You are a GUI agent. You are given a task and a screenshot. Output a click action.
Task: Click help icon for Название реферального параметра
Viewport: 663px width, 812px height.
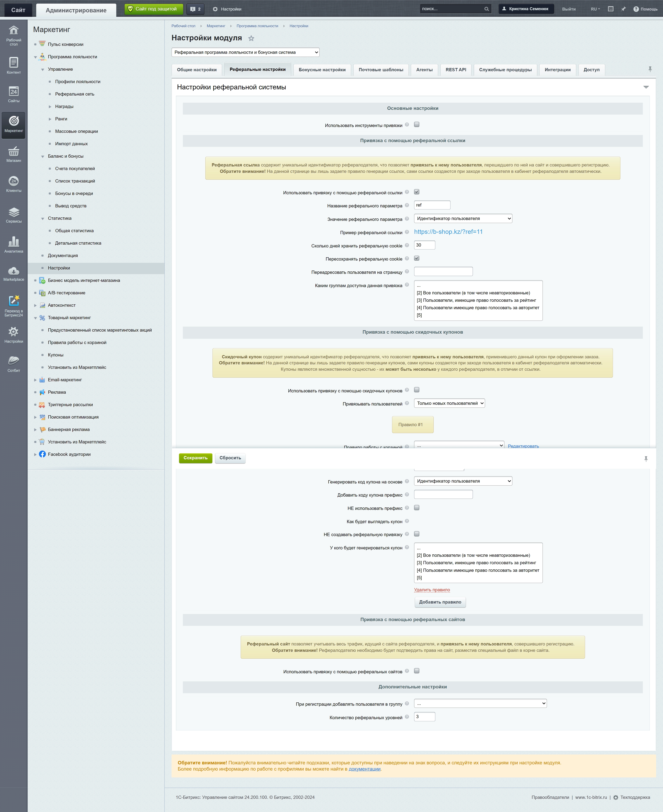pos(407,205)
